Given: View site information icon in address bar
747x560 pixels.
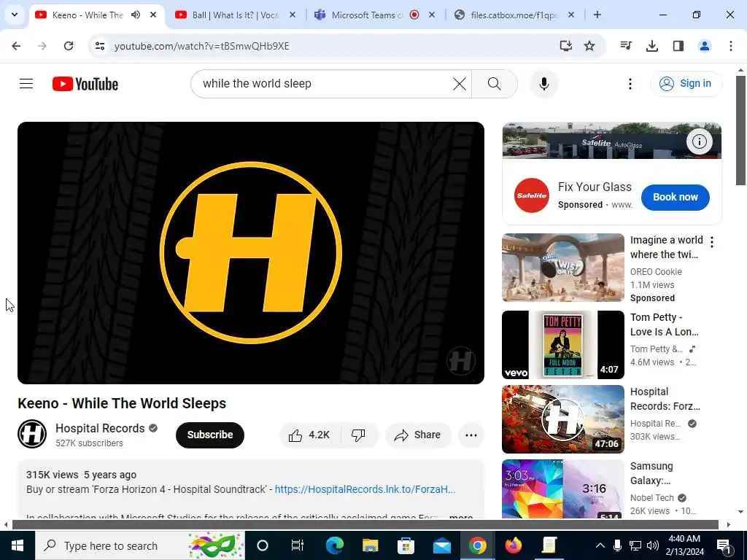Looking at the screenshot, I should coord(100,46).
